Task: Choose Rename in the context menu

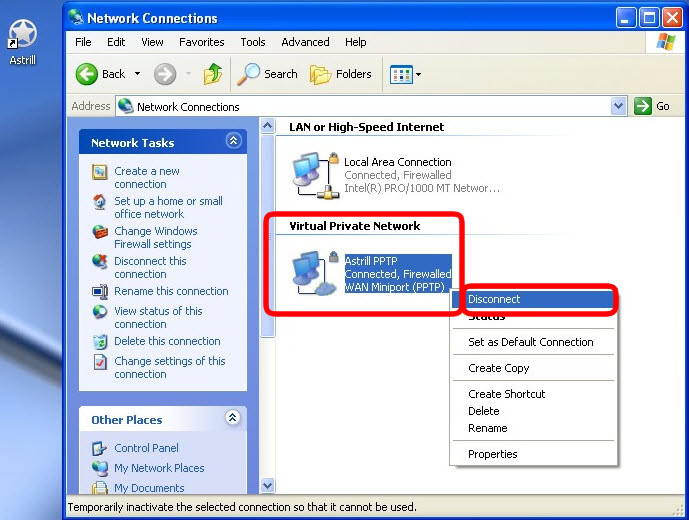Action: point(533,428)
